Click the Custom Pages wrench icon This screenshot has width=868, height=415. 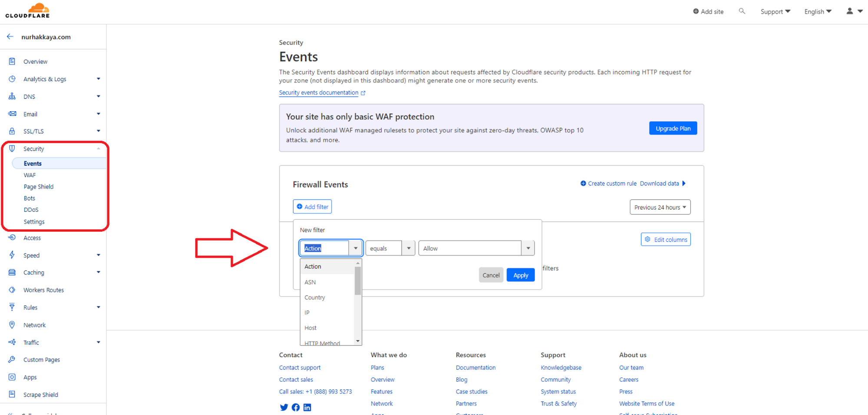[12, 359]
